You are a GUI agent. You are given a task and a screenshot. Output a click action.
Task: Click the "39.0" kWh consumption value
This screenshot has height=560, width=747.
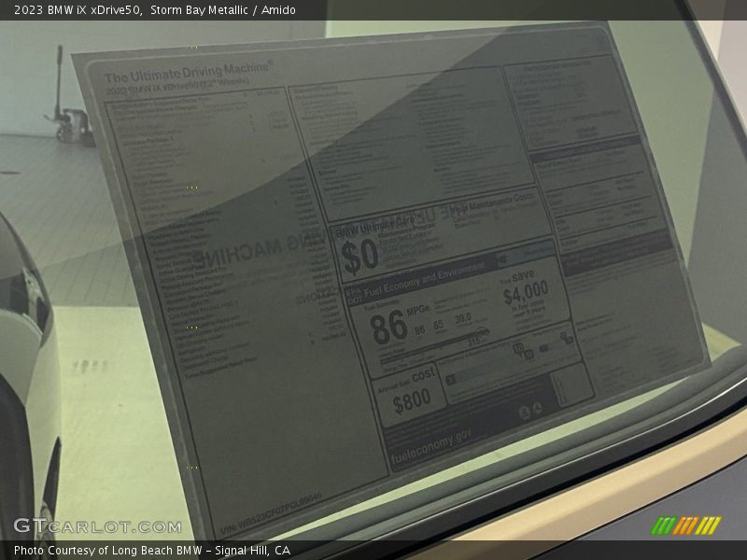(x=462, y=318)
